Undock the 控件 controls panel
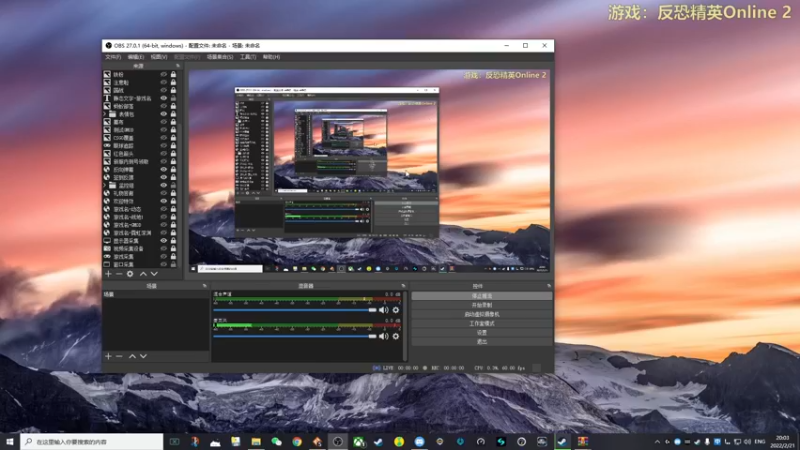Viewport: 800px width, 450px height. point(549,286)
